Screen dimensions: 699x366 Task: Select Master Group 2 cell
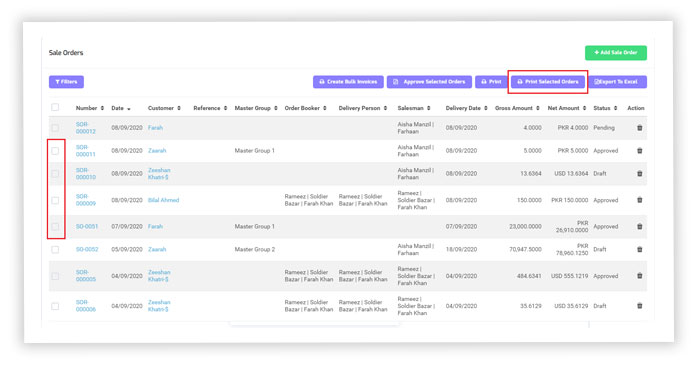[255, 249]
